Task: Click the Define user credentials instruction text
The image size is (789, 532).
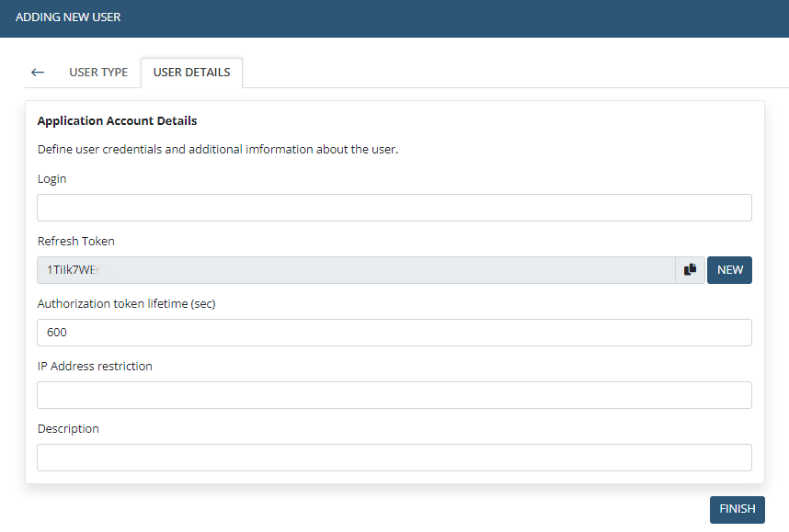Action: click(217, 150)
